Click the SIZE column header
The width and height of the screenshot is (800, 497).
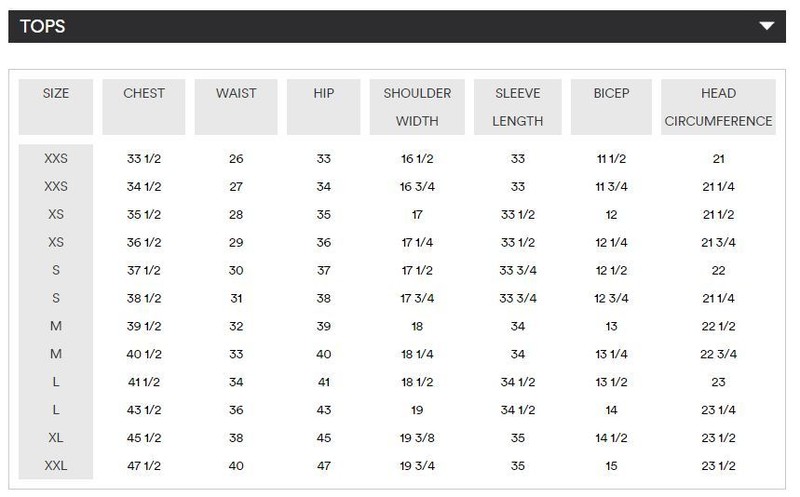(56, 94)
